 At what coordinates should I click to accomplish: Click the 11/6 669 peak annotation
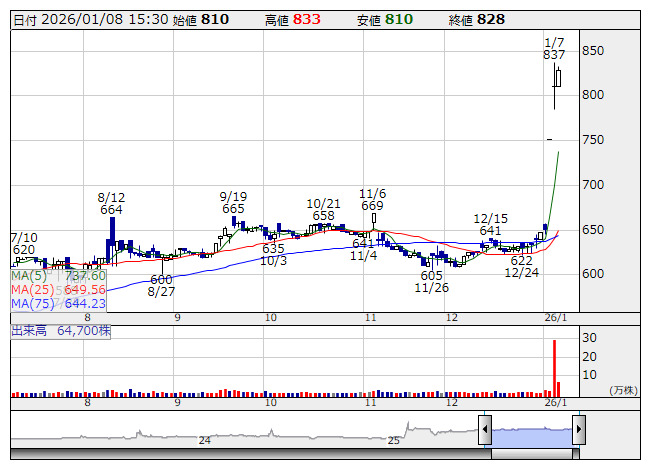click(x=373, y=199)
